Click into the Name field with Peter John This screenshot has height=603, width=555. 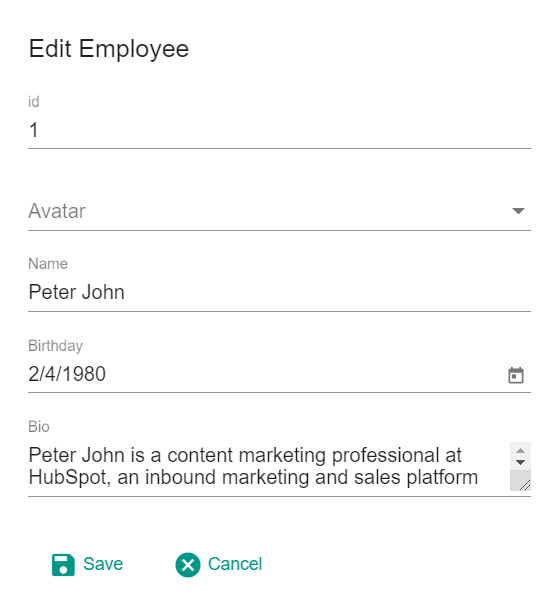point(279,292)
